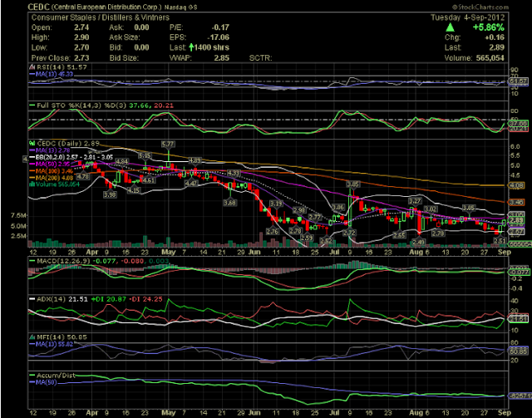This screenshot has height=418, width=532.
Task: Click the 2.49 August low price label
Action: [417, 242]
